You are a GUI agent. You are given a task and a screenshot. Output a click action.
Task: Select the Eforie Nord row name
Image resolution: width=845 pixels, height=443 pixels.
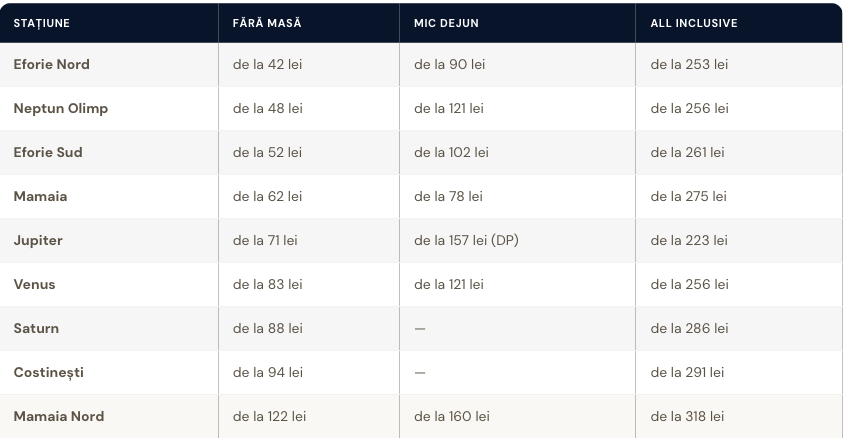point(52,64)
